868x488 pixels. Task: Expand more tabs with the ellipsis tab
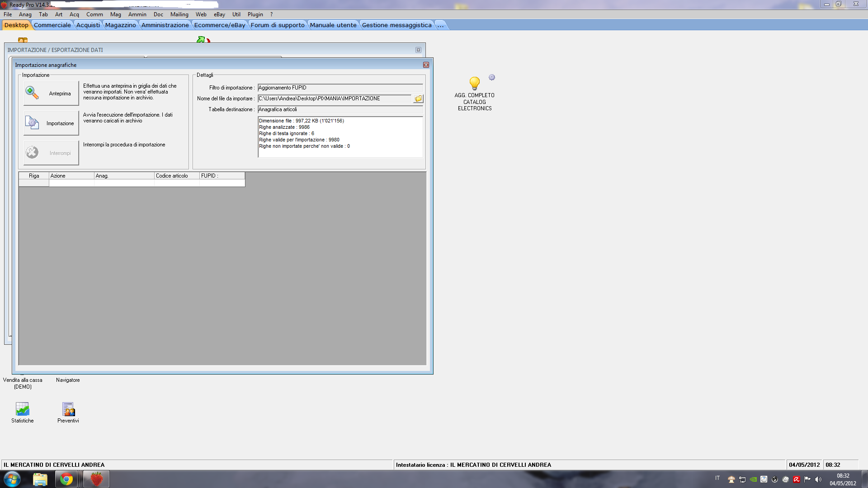click(440, 25)
